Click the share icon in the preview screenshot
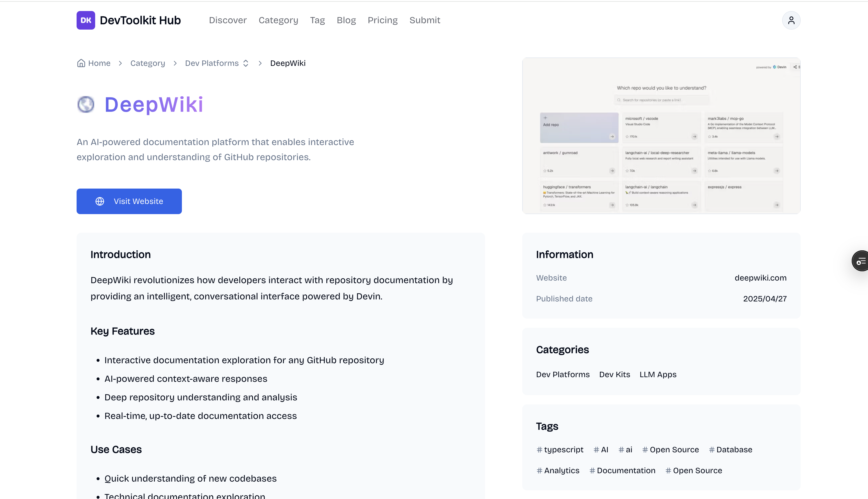The image size is (868, 499). point(795,67)
